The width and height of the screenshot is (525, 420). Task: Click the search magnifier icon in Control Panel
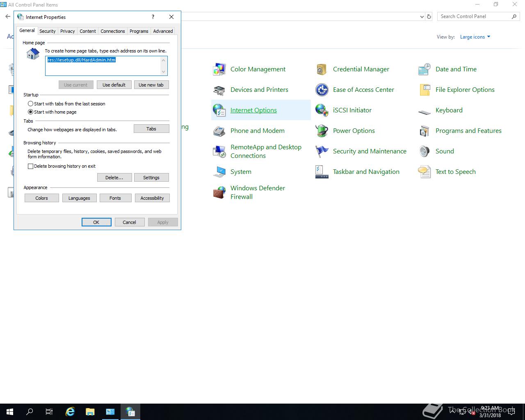click(x=514, y=16)
